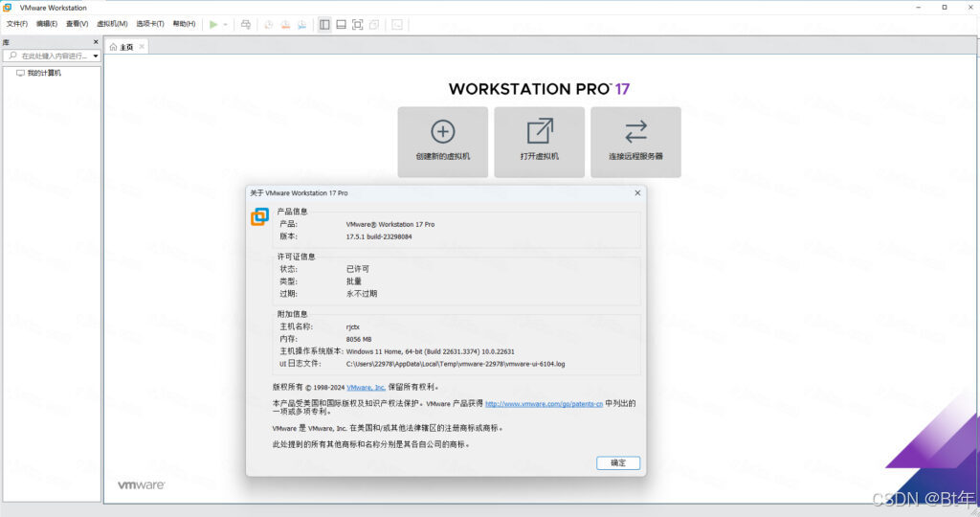Close the 主页 tab
Image resolution: width=980 pixels, height=517 pixels.
[x=142, y=46]
